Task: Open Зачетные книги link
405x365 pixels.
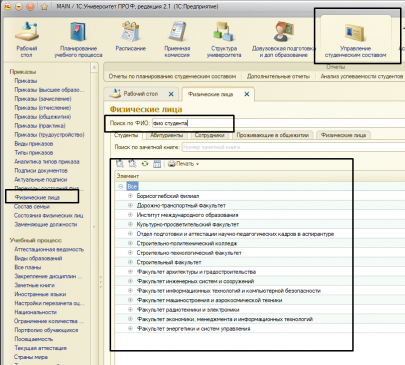Action: (34, 285)
